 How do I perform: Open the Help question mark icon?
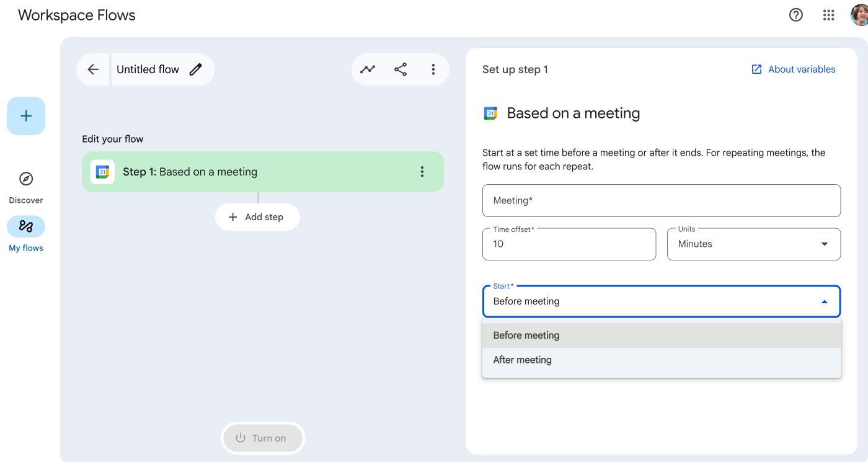point(796,16)
